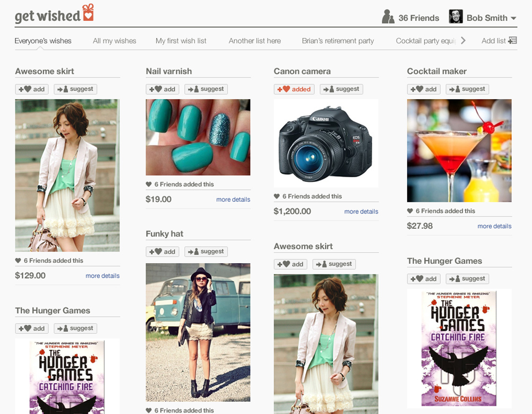Open the Cocktail maker martini photo
The image size is (532, 414).
pyautogui.click(x=459, y=151)
